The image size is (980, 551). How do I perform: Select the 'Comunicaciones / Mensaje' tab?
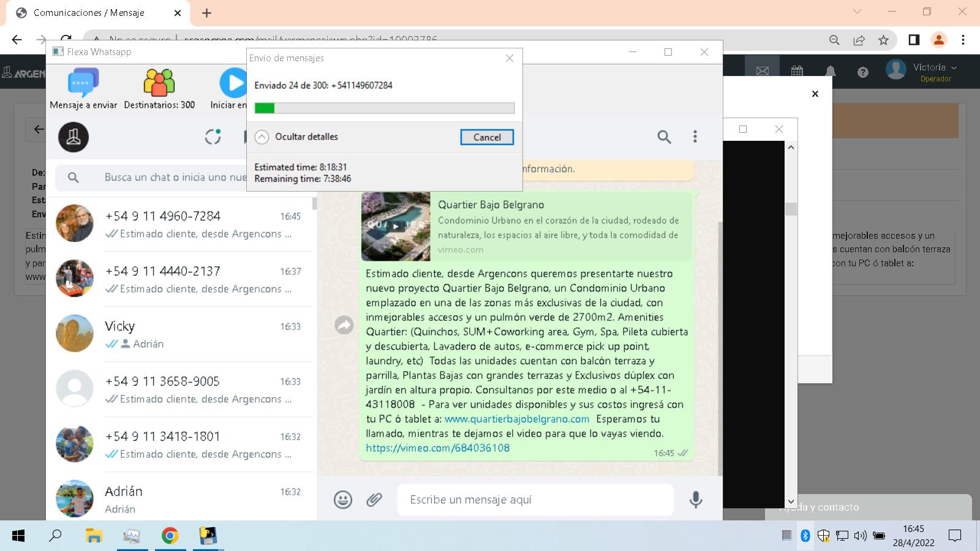97,13
